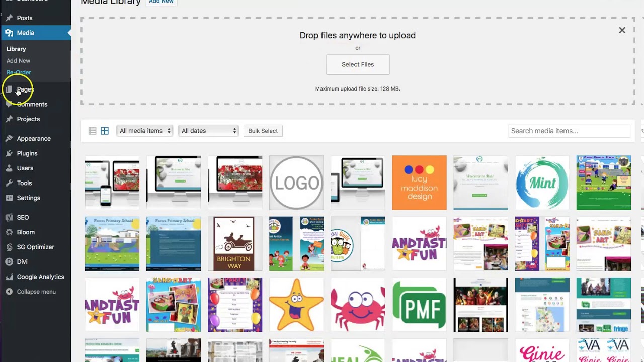This screenshot has width=644, height=362.
Task: Go to Add New submenu under Media
Action: 19,61
